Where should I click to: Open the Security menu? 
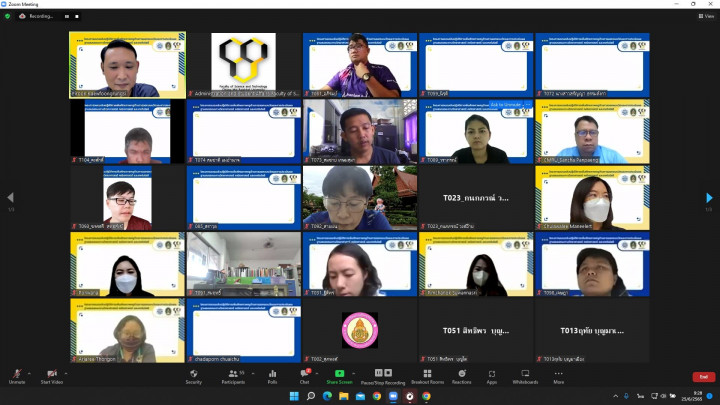coord(193,376)
